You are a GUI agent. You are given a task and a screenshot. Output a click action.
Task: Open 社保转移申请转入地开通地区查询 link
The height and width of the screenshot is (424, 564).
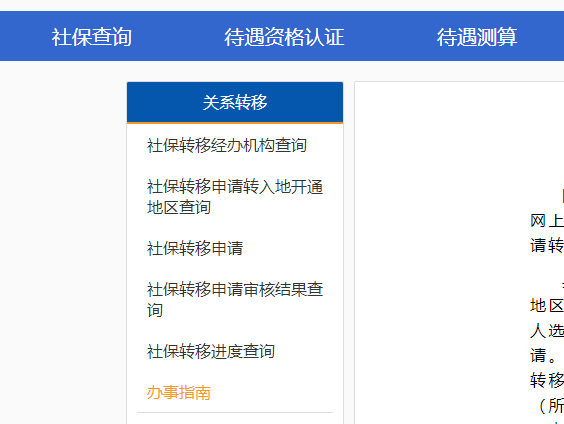(235, 197)
